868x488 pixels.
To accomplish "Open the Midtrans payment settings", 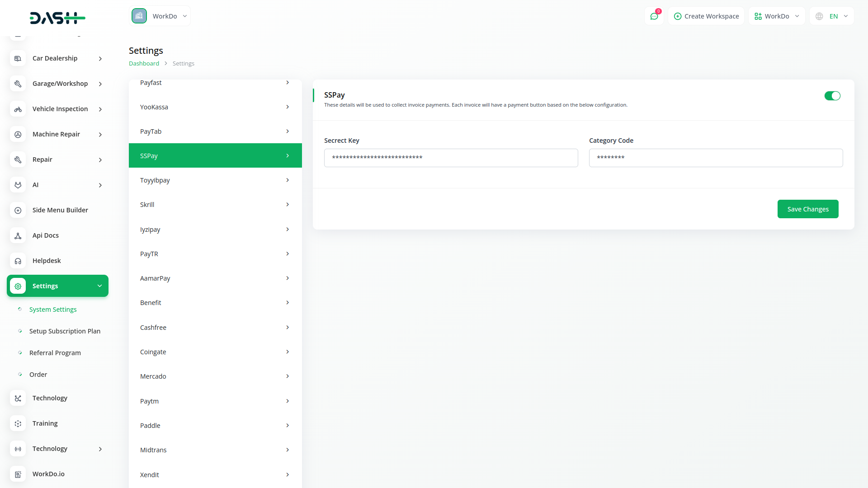I will 215,450.
